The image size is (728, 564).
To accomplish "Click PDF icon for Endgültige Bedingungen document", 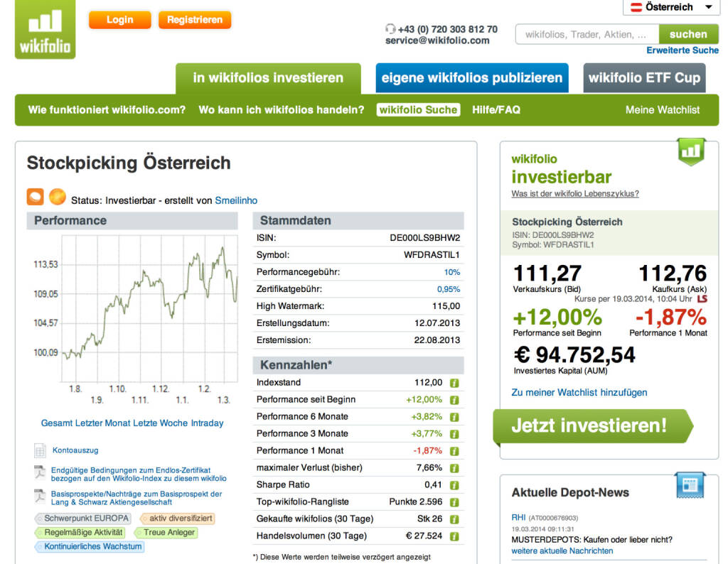I will (x=40, y=474).
